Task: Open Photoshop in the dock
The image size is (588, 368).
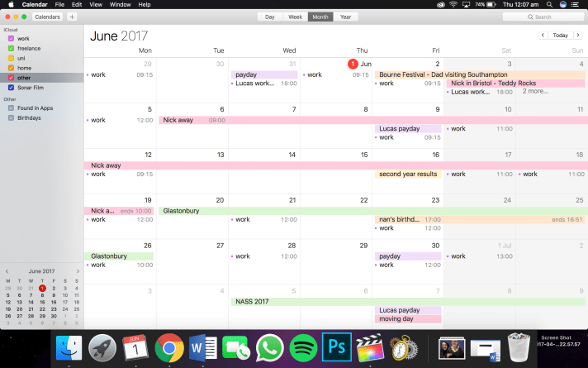Action: 337,346
